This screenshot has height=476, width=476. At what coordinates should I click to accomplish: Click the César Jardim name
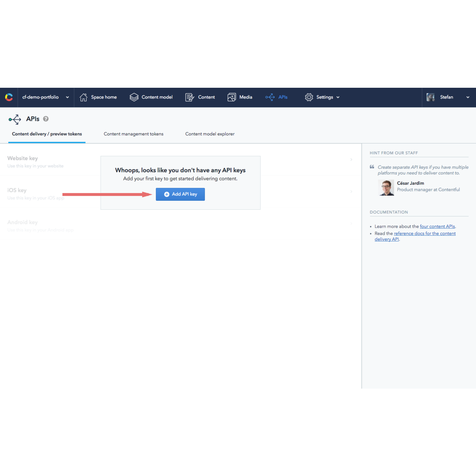click(411, 183)
